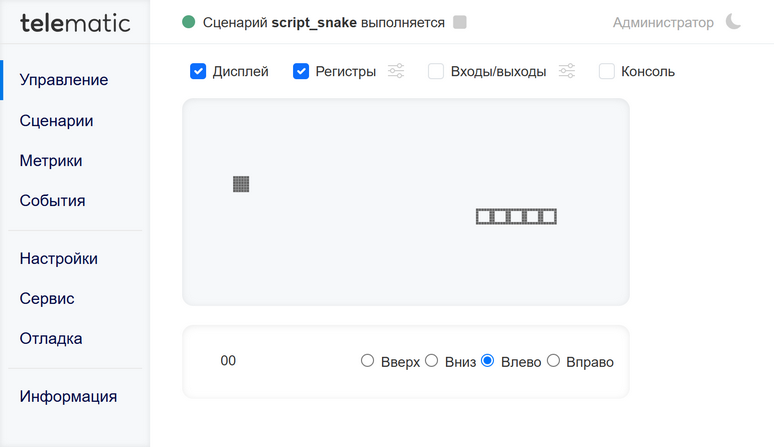
Task: Open the Управление section
Action: click(64, 80)
